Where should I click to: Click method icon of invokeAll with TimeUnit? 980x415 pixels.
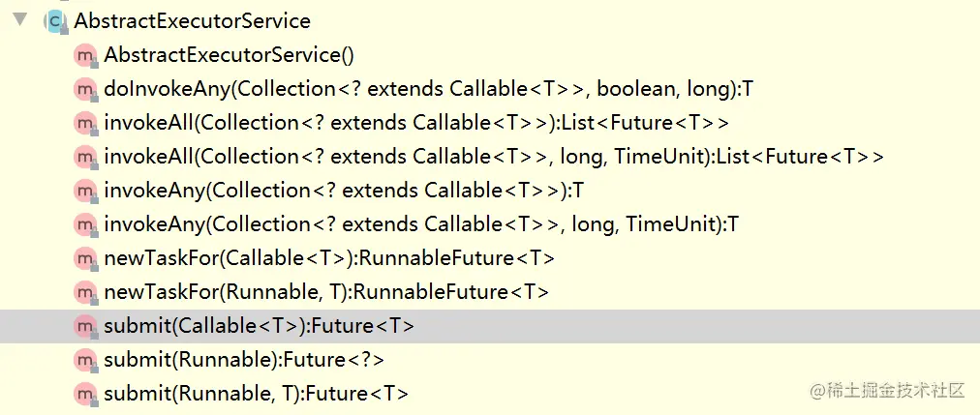click(85, 157)
